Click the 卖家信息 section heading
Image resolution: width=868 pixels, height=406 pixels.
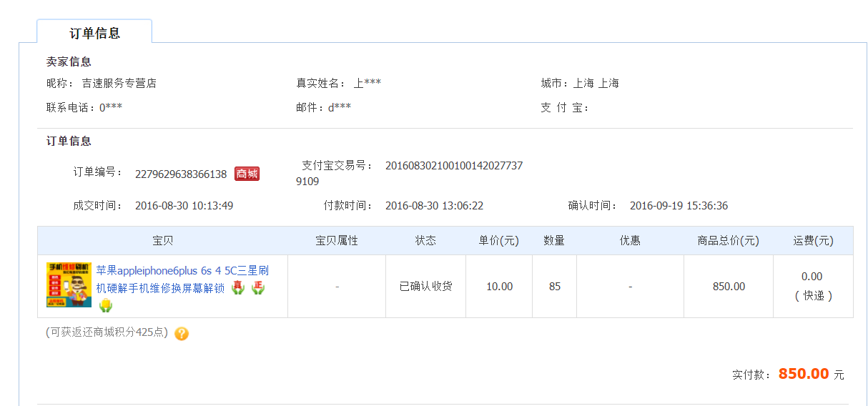tap(69, 61)
